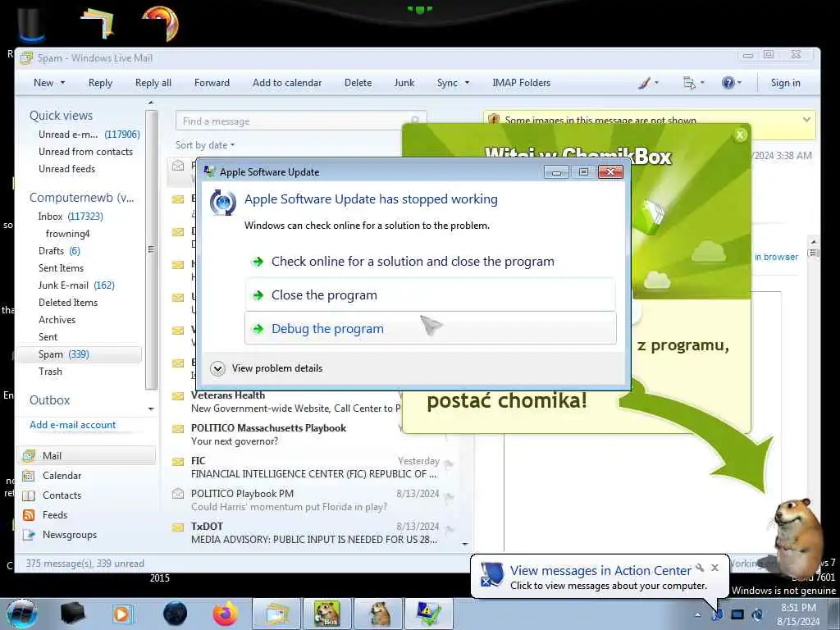
Task: Click Add e-mail account link
Action: 72,425
